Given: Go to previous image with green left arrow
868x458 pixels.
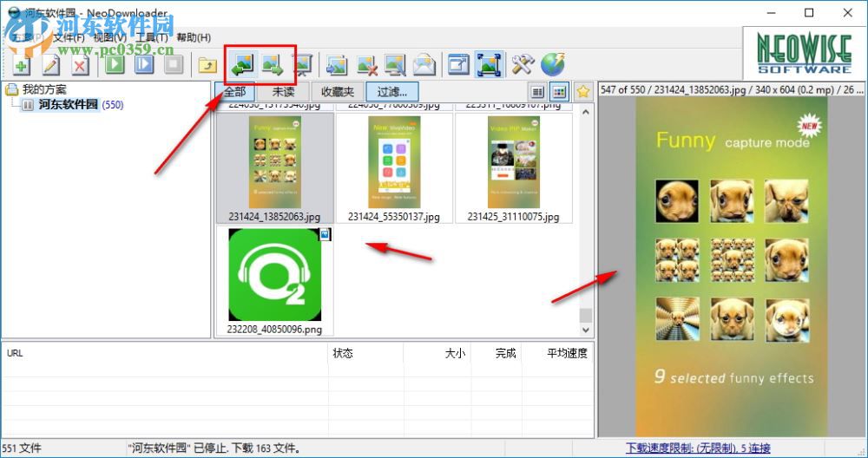Looking at the screenshot, I should (x=243, y=64).
